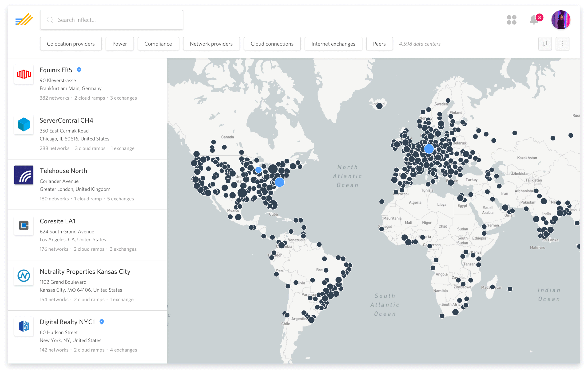Open the Compliance filter
The width and height of the screenshot is (588, 373).
[158, 44]
